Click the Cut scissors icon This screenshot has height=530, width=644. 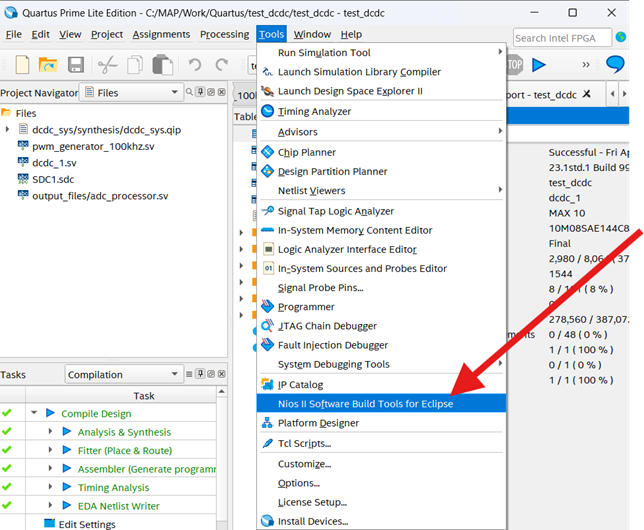108,65
